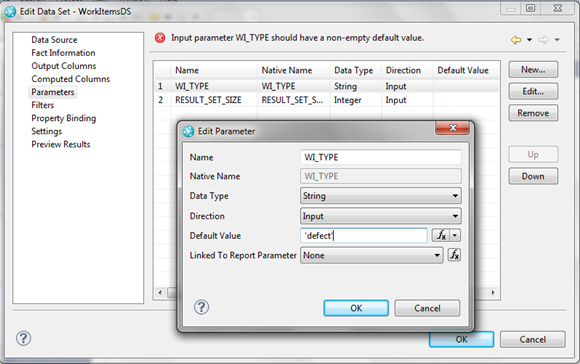The height and width of the screenshot is (364, 580).
Task: Click the forward navigation arrow icon
Action: [543, 40]
